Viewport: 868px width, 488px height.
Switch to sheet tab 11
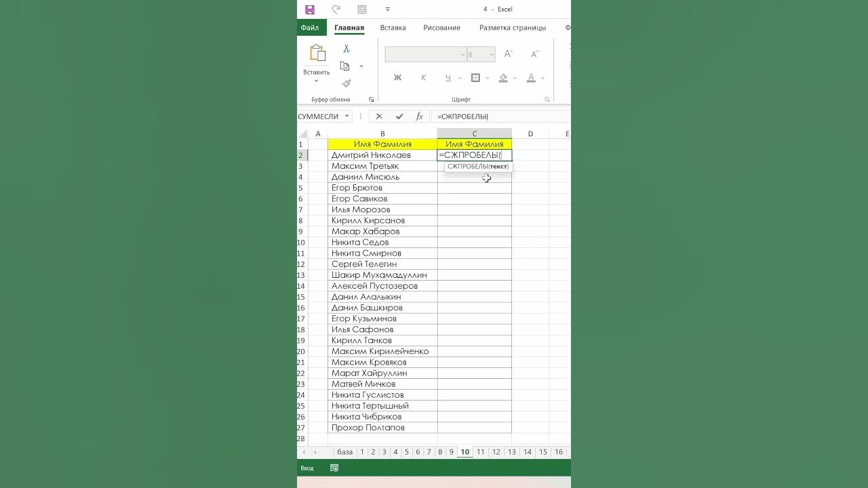click(x=481, y=452)
